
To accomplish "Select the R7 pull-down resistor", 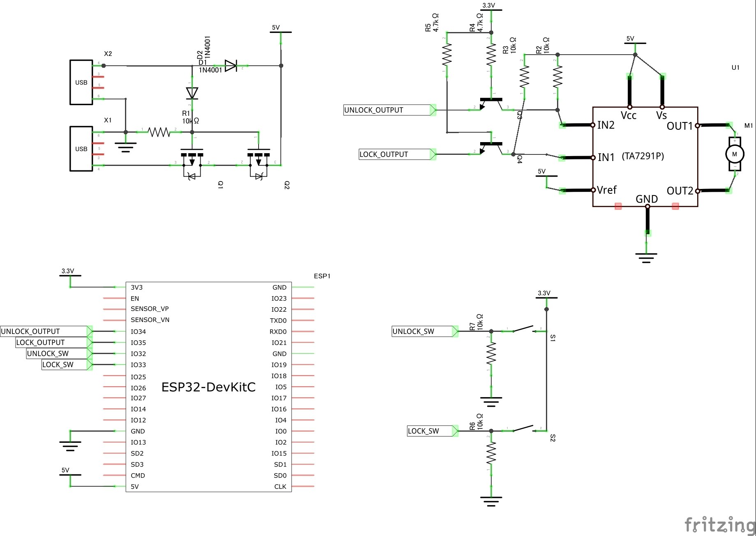I will pyautogui.click(x=491, y=354).
